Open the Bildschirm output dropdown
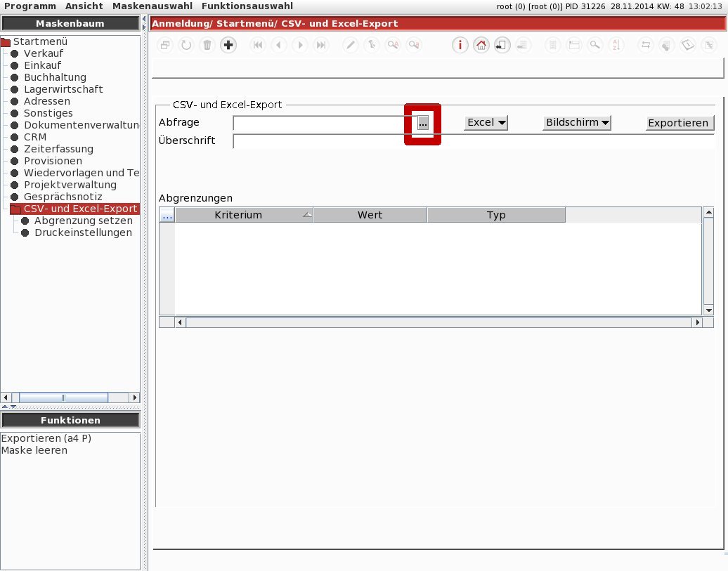 (577, 122)
